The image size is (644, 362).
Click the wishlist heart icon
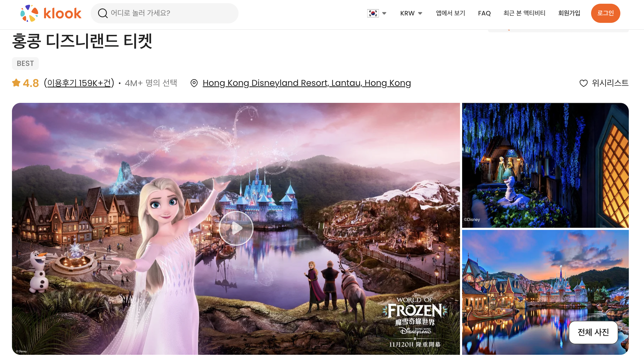point(583,83)
